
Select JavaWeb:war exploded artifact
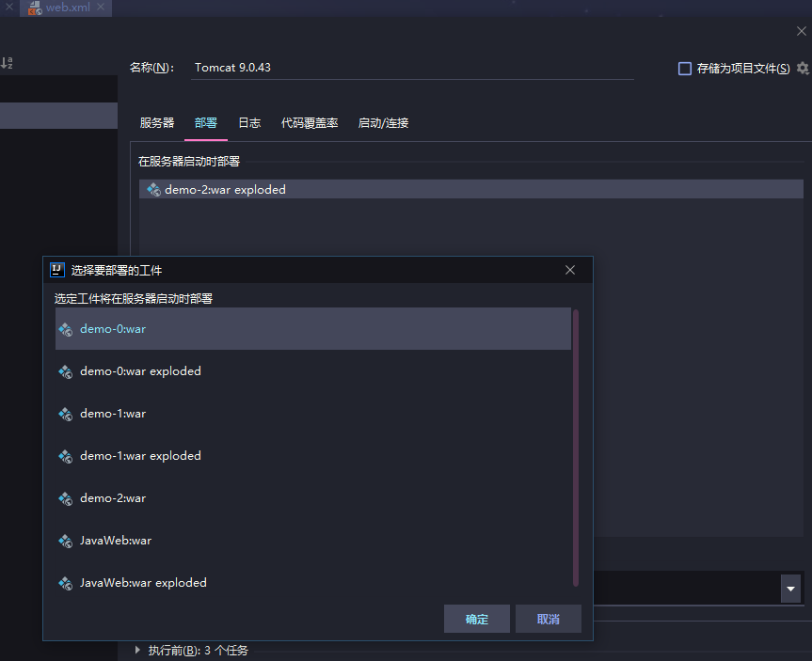[x=312, y=583]
